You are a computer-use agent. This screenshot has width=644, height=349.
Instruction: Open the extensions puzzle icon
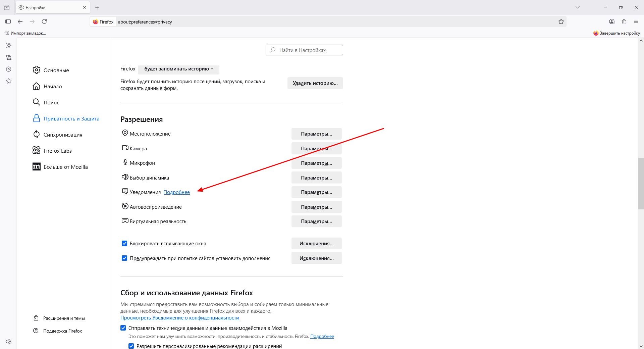point(624,21)
